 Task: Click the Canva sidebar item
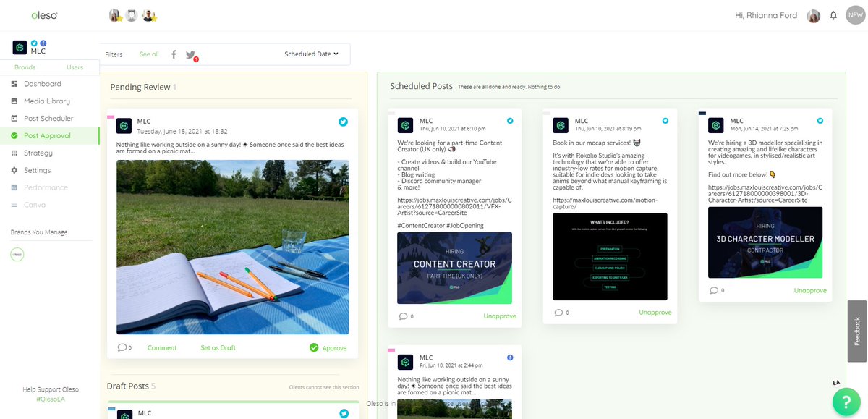coord(36,205)
